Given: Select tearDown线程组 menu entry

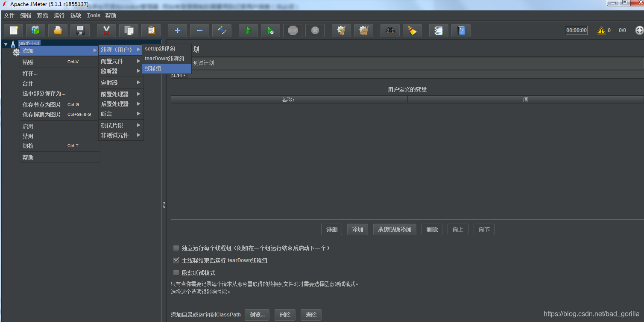Looking at the screenshot, I should [x=167, y=59].
